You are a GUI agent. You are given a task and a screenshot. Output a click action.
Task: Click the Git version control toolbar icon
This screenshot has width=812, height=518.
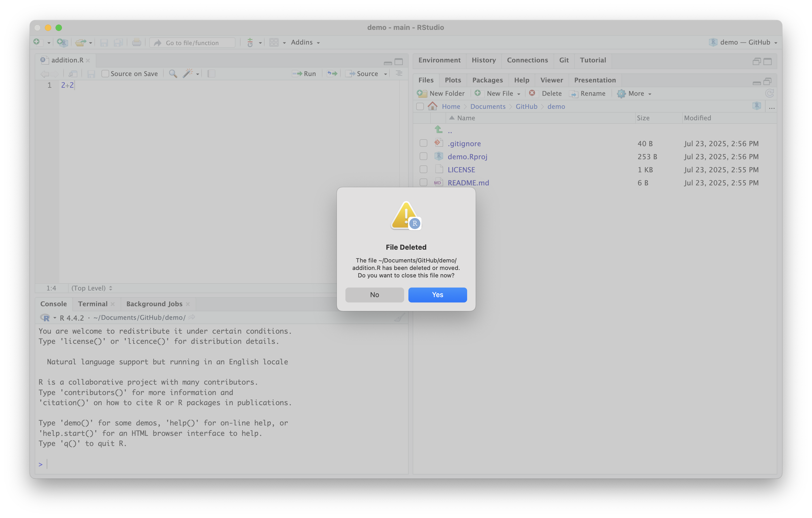click(x=250, y=42)
